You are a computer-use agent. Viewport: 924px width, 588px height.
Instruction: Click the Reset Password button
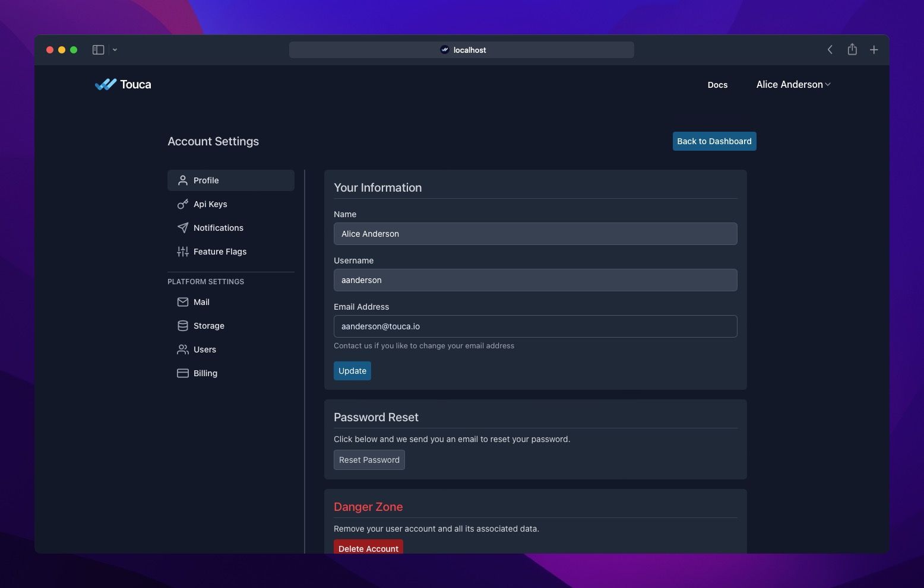click(369, 460)
